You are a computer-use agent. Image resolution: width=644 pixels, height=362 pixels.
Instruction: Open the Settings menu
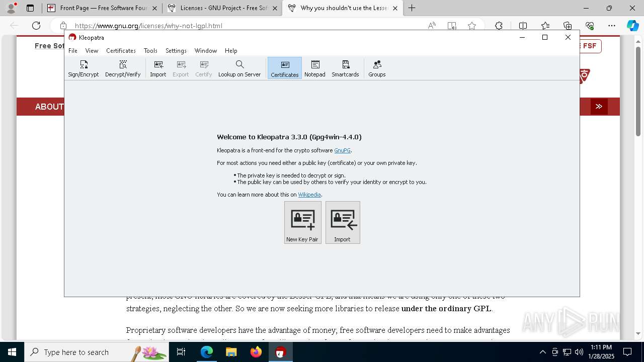176,51
